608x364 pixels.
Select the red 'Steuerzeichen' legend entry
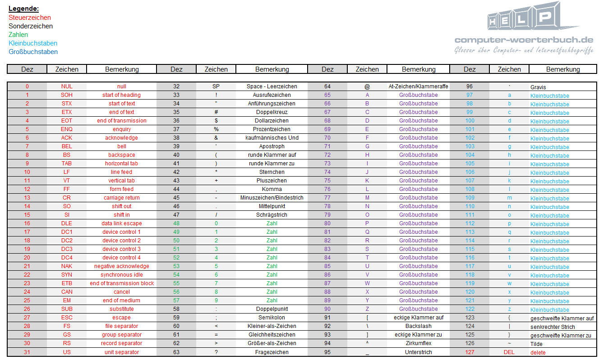pos(30,18)
